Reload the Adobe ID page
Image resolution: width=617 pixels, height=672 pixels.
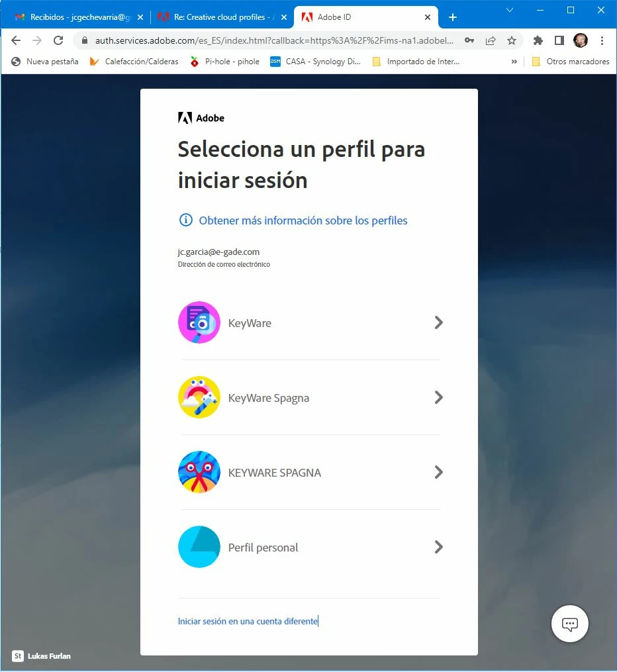(x=58, y=40)
